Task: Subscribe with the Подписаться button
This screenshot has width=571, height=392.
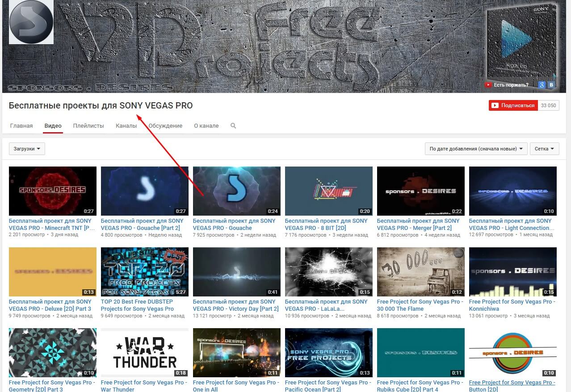Action: [x=513, y=105]
